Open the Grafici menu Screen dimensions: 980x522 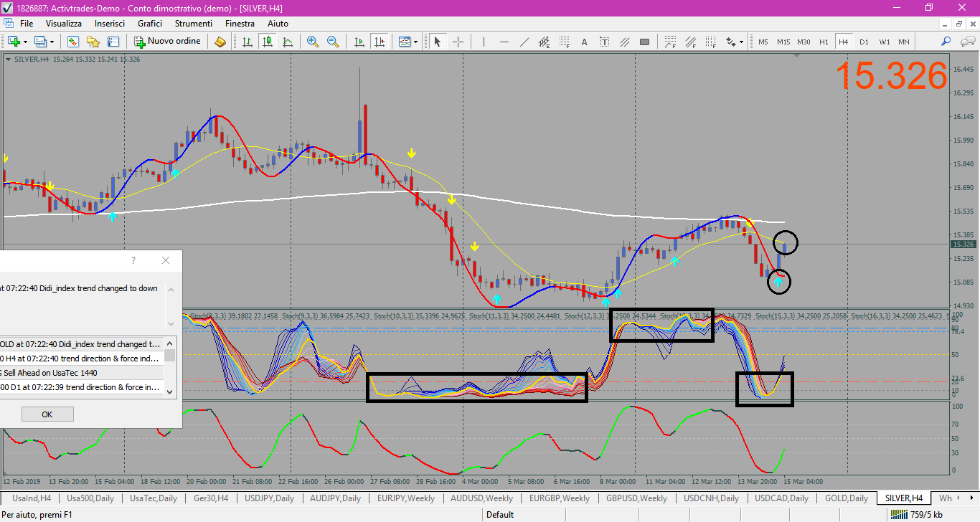point(150,24)
